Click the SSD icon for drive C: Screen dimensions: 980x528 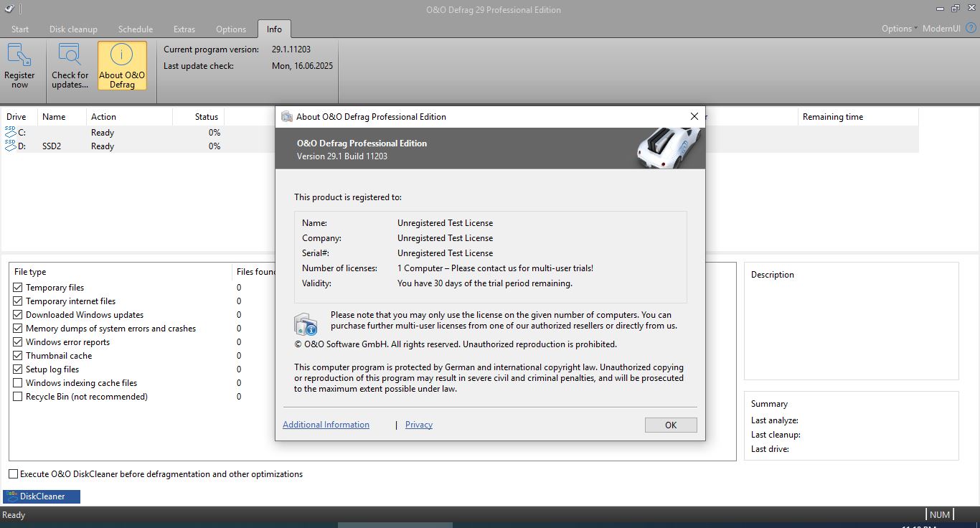[x=10, y=132]
